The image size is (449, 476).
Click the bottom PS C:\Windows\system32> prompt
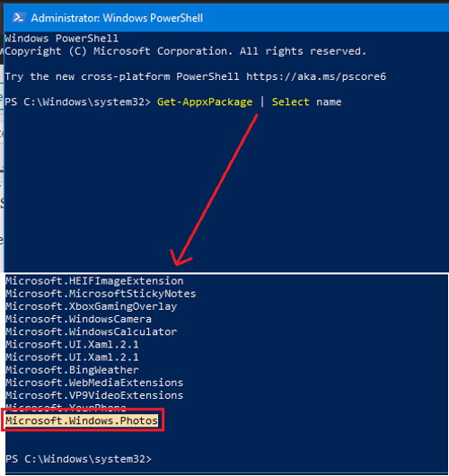(x=78, y=459)
